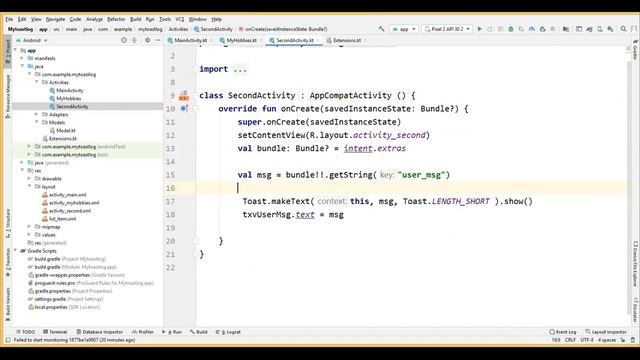The image size is (640, 360).
Task: Open Structure side tab
Action: (7, 224)
